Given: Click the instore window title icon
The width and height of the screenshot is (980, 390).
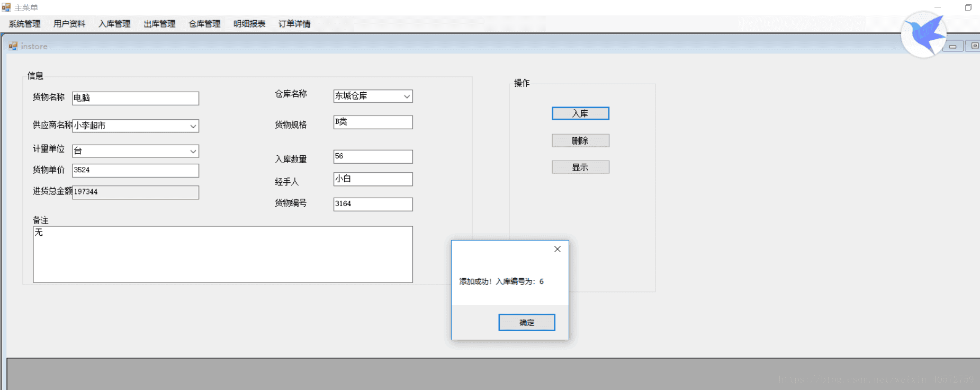Looking at the screenshot, I should pyautogui.click(x=13, y=46).
